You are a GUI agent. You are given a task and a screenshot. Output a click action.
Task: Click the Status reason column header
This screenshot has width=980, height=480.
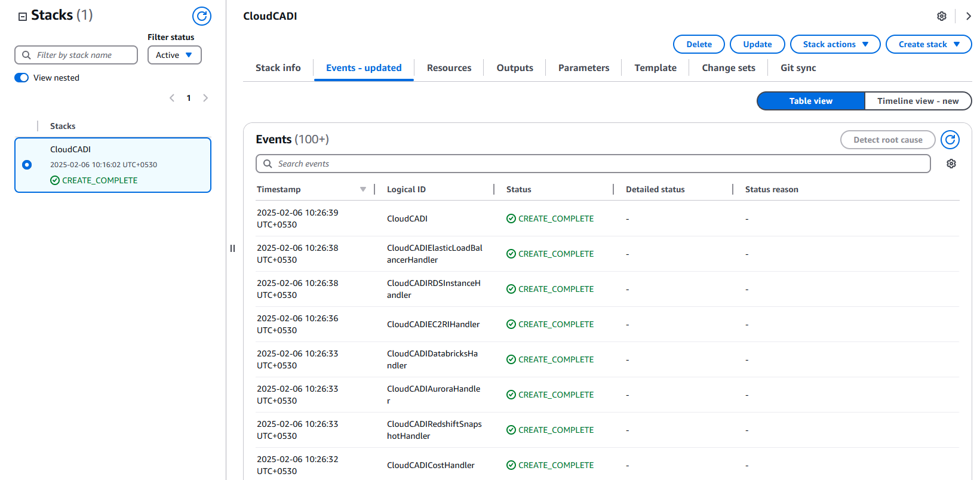point(772,189)
